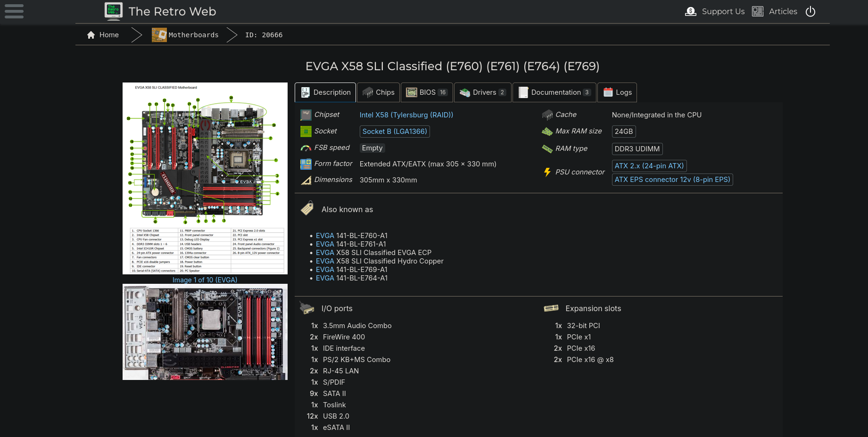868x437 pixels.
Task: Click The Retro Web computer logo
Action: [113, 11]
